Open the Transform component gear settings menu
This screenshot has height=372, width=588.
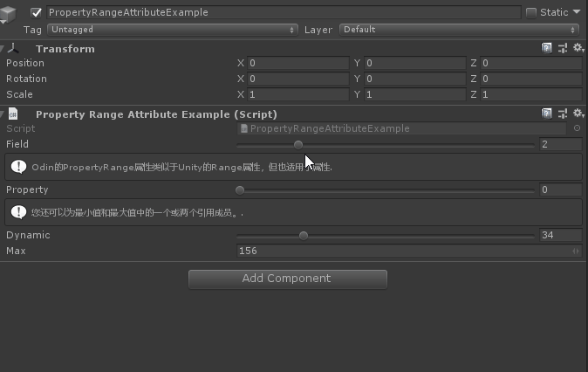coord(578,49)
